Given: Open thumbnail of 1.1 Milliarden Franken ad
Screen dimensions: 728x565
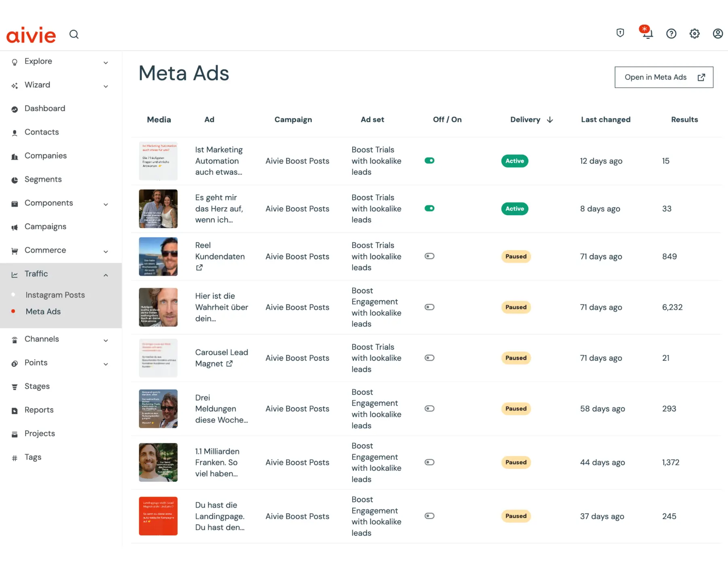Looking at the screenshot, I should [158, 462].
